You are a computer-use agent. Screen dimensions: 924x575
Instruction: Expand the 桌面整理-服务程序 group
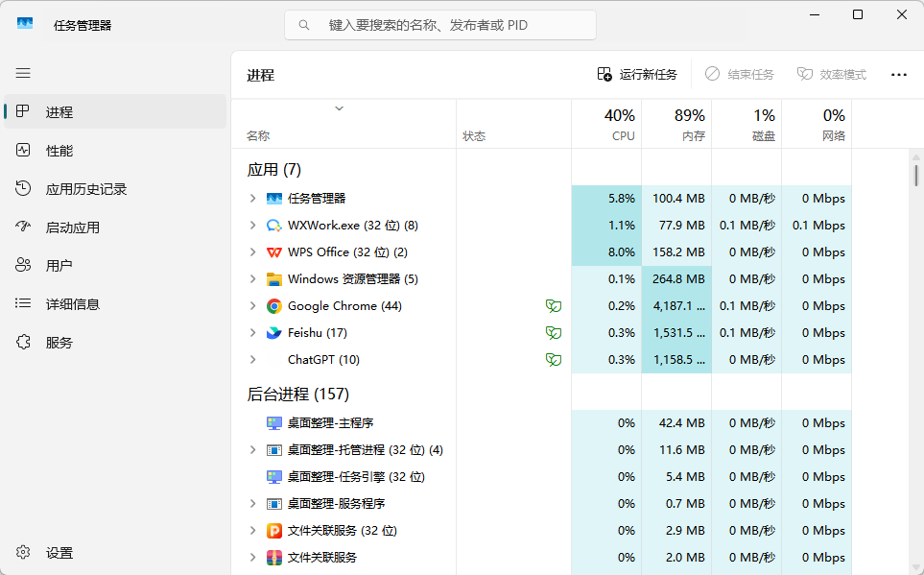pos(252,504)
